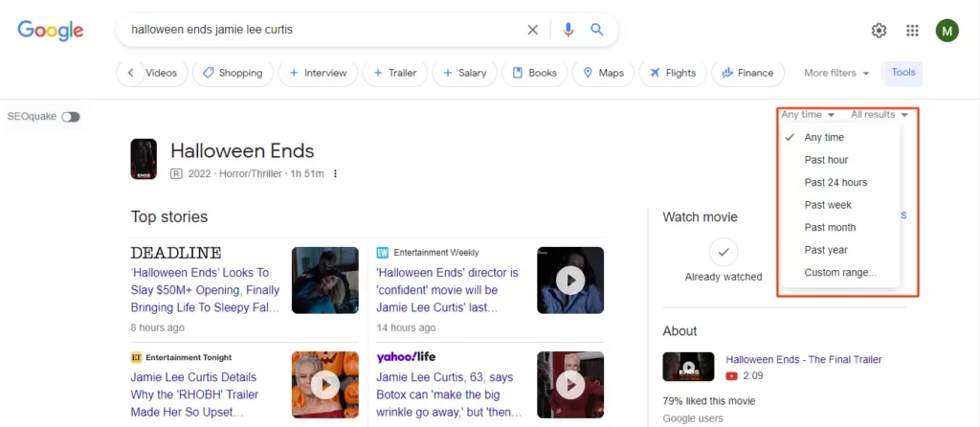Image resolution: width=980 pixels, height=427 pixels.
Task: Click the Halloween Ends poster thumbnail
Action: tap(144, 159)
